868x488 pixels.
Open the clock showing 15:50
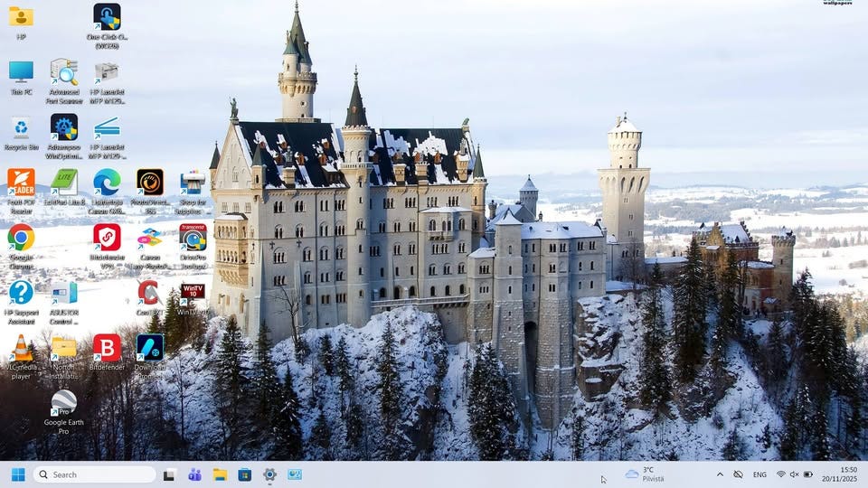pyautogui.click(x=840, y=474)
